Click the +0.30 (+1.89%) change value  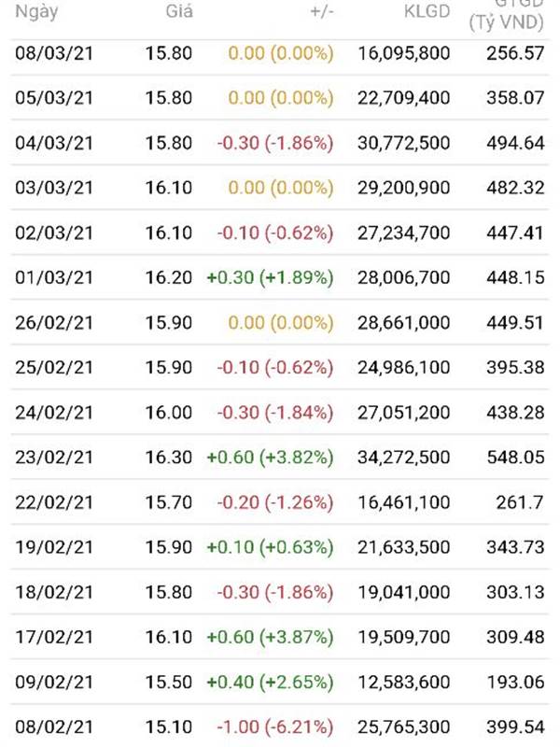coord(270,277)
